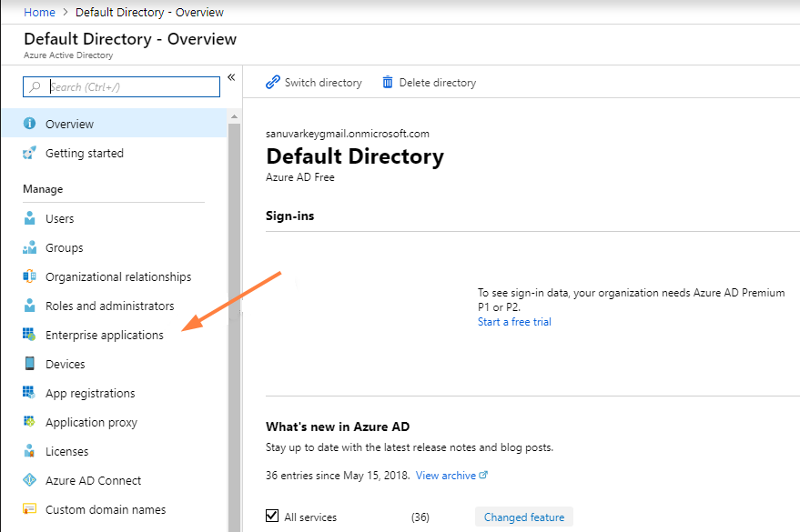
Task: Select the Devices icon
Action: [x=30, y=364]
